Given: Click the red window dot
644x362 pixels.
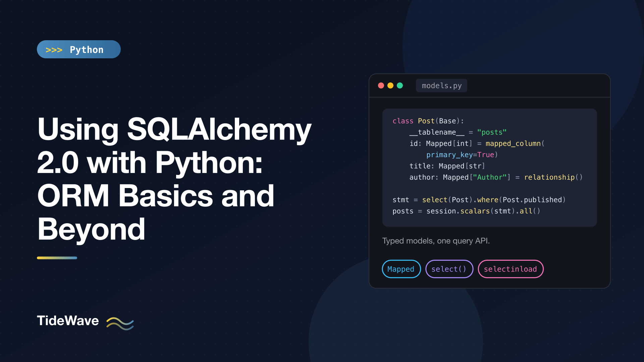Looking at the screenshot, I should [x=381, y=85].
